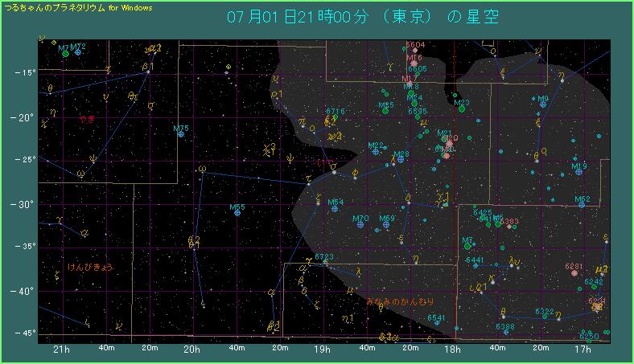Click the M75 globular cluster marker
634x364 pixels.
181,134
